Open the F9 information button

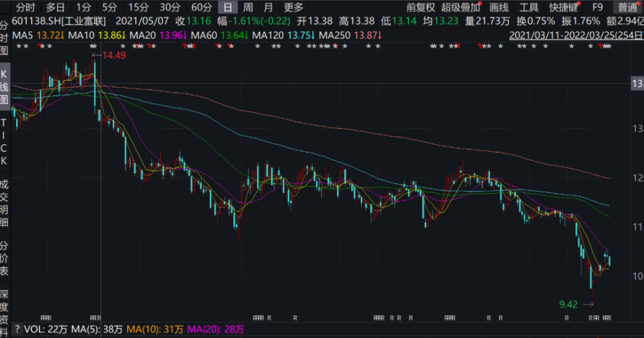click(x=598, y=7)
